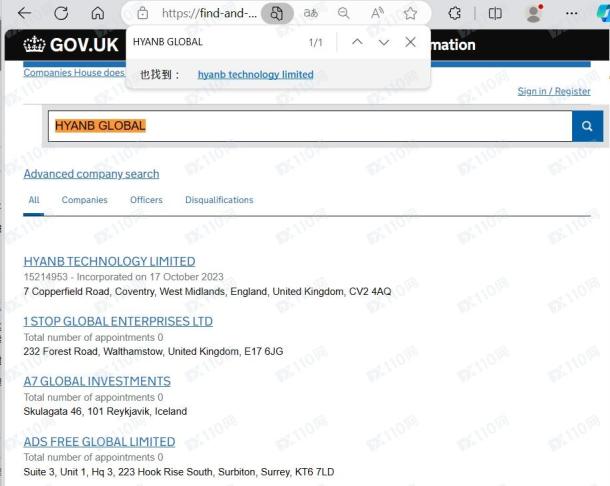Add this page to favorites with the star icon
Screen dimensions: 610x486
coord(410,13)
